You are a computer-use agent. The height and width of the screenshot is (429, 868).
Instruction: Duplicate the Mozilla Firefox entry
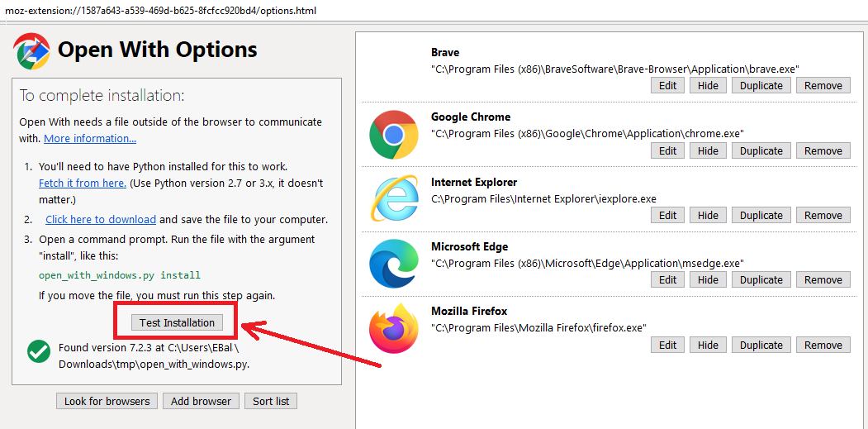coord(761,345)
